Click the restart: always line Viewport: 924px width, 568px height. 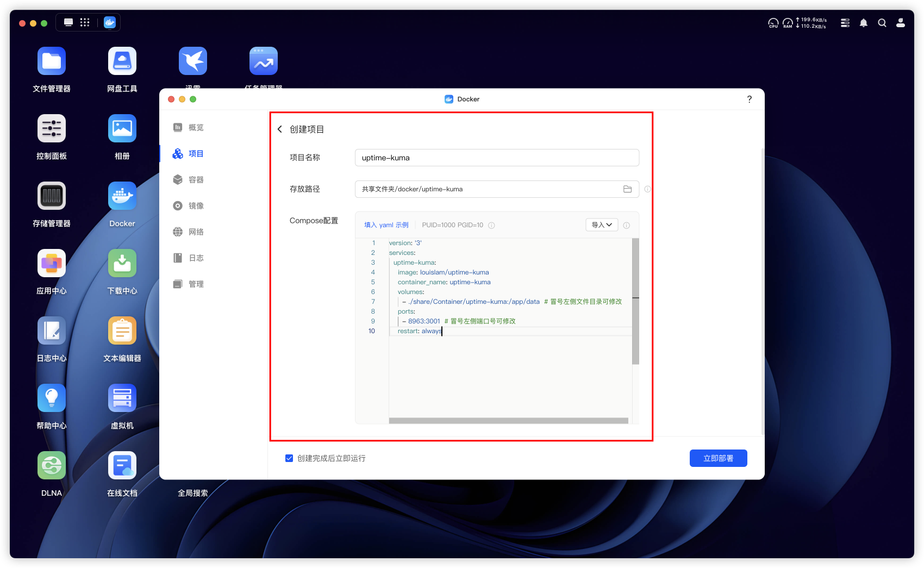419,331
